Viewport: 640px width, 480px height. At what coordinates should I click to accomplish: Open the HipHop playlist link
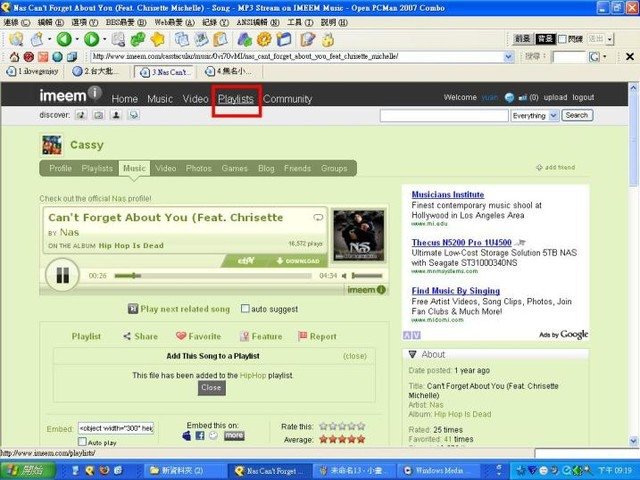pyautogui.click(x=253, y=375)
